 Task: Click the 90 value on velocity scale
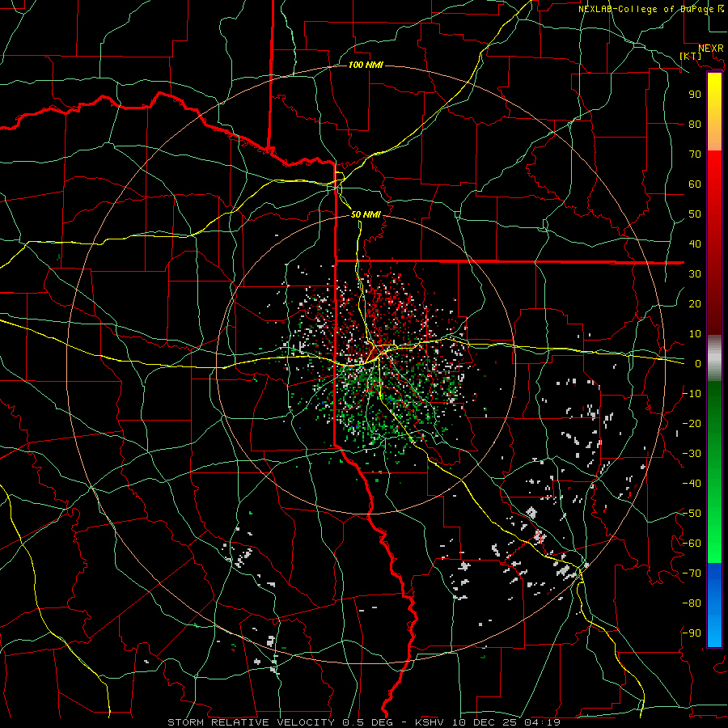point(695,95)
